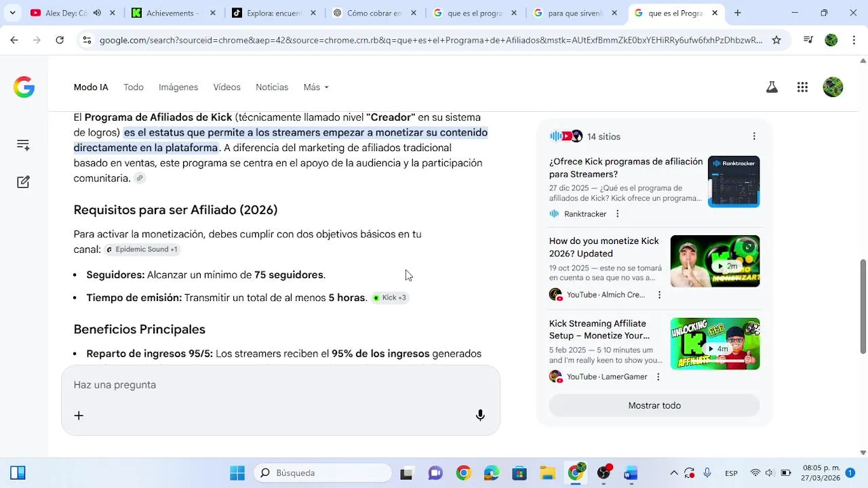Open the volume control in system tray
The image size is (868, 488).
pos(770,473)
